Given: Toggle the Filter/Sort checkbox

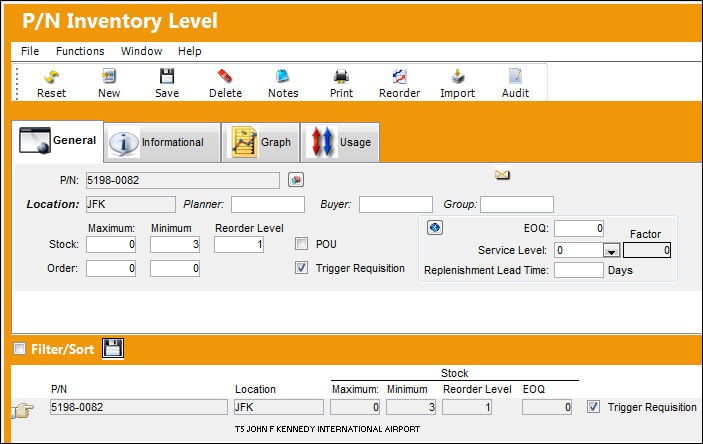Looking at the screenshot, I should tap(19, 348).
